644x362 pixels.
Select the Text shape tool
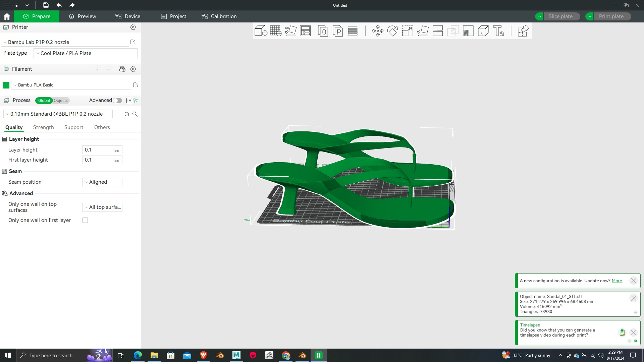498,31
